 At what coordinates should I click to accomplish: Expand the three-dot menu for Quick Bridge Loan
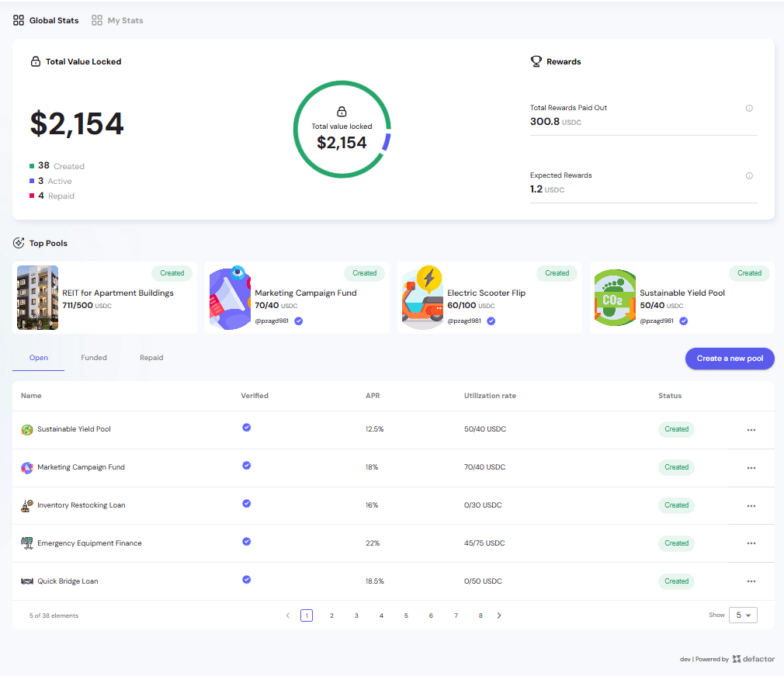pyautogui.click(x=751, y=582)
